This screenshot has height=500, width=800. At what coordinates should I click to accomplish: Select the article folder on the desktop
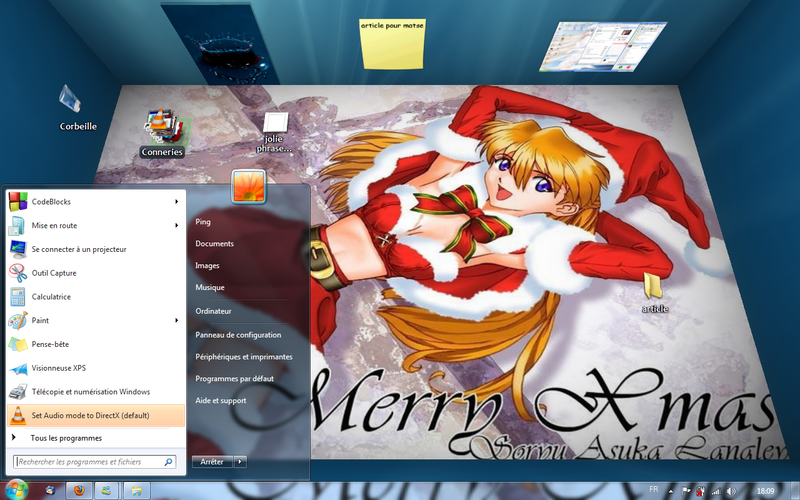point(655,292)
